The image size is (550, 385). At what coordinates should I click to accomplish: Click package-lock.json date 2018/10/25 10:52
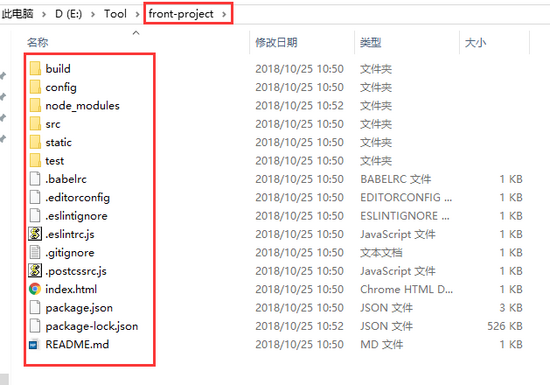[300, 326]
